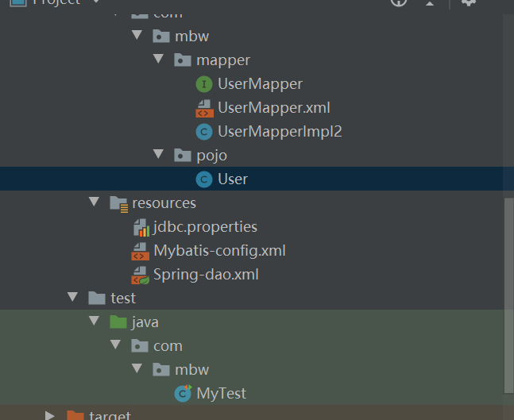This screenshot has width=514, height=420.
Task: Select Mybatis-config.xml file
Action: coord(219,251)
